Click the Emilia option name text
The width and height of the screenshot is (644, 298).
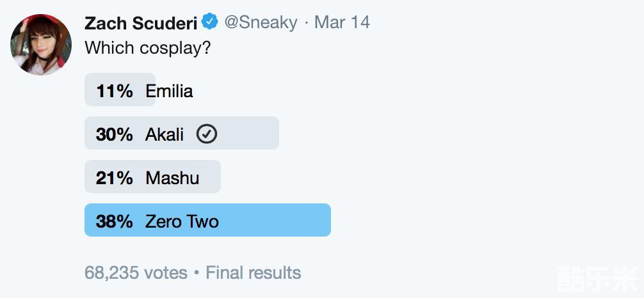click(x=169, y=91)
